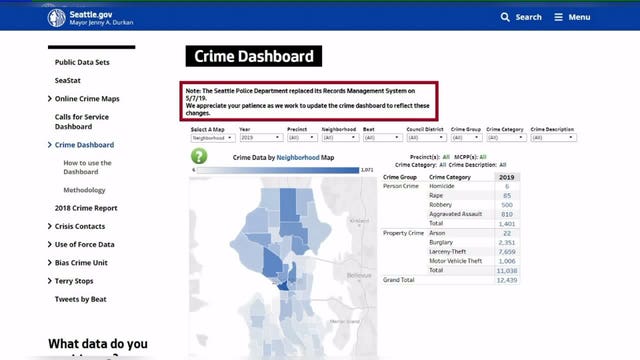640x360 pixels.
Task: Open Tweets by Beat sidebar item
Action: (x=80, y=299)
